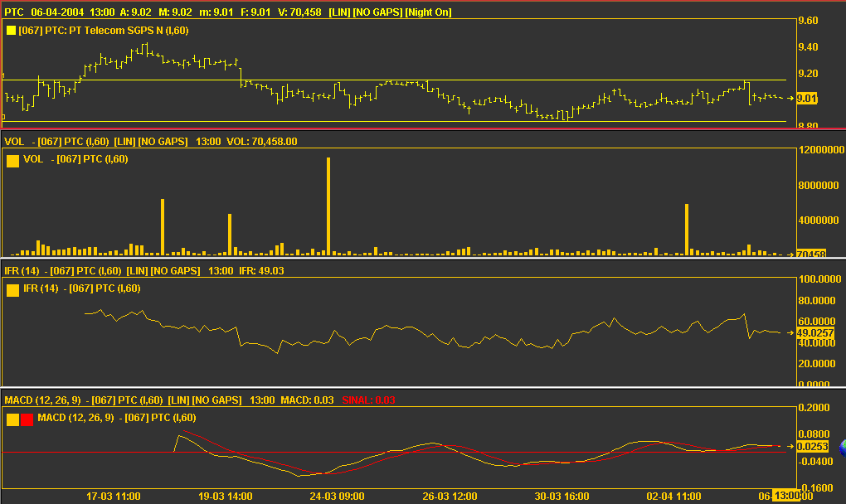Click the '06-04-2004' date in the header

pos(57,12)
